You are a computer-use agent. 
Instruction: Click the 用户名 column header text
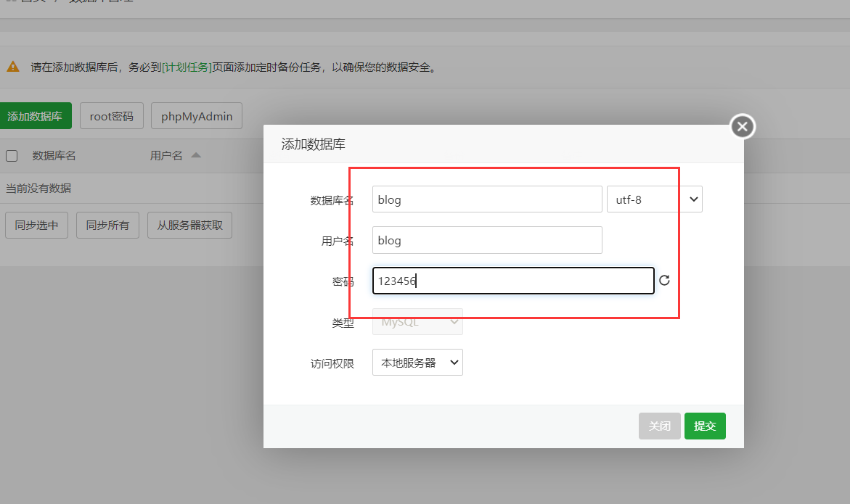point(166,156)
